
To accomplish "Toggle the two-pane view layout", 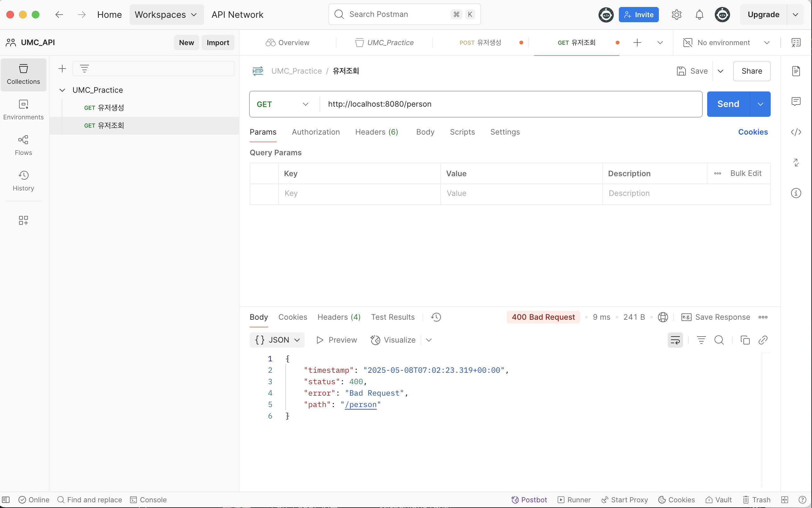I will coord(784,500).
